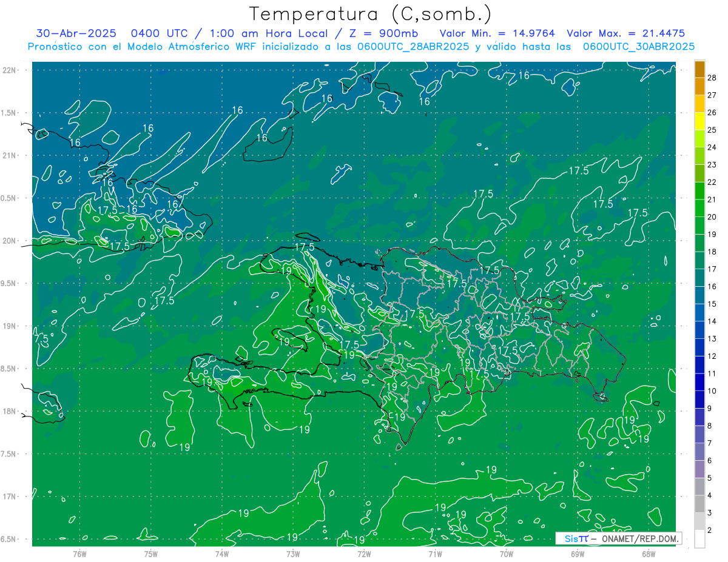Click the '72W' longitude axis label
Image resolution: width=728 pixels, height=562 pixels.
(364, 553)
